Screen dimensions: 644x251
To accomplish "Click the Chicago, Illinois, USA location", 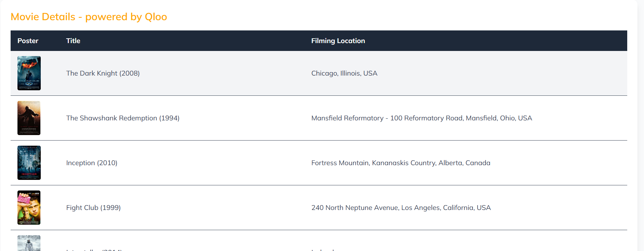I will (344, 73).
